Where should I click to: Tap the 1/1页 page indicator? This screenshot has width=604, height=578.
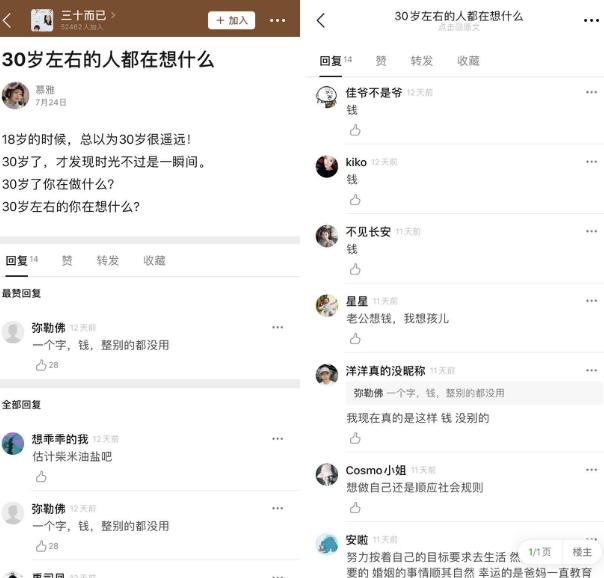pyautogui.click(x=540, y=552)
